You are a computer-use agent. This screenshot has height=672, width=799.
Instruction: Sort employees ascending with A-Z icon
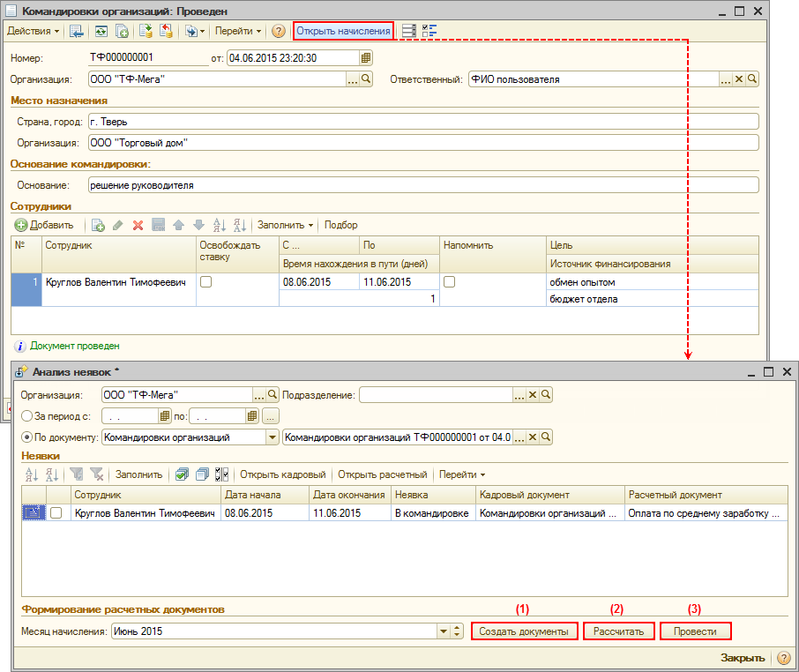pos(220,225)
